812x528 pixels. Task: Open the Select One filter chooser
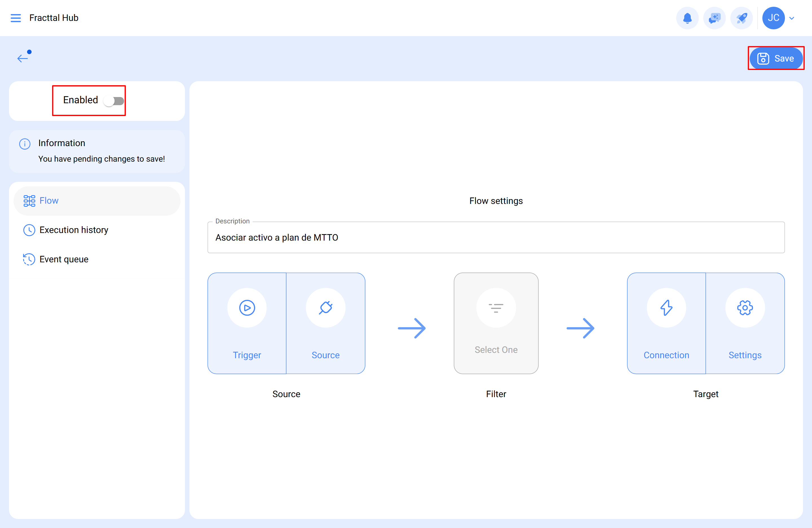pos(496,323)
